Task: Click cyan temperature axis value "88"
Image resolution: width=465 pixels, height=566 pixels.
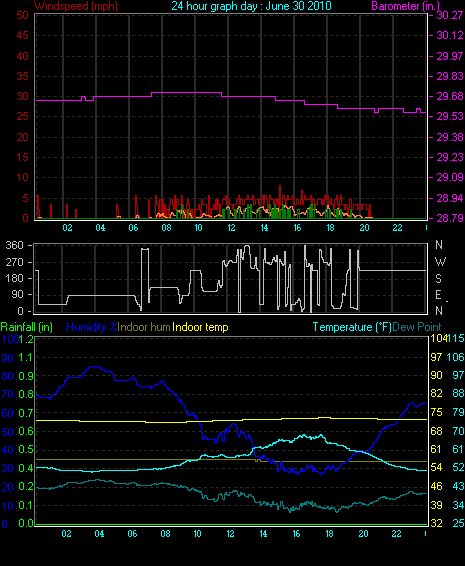Action: click(458, 393)
